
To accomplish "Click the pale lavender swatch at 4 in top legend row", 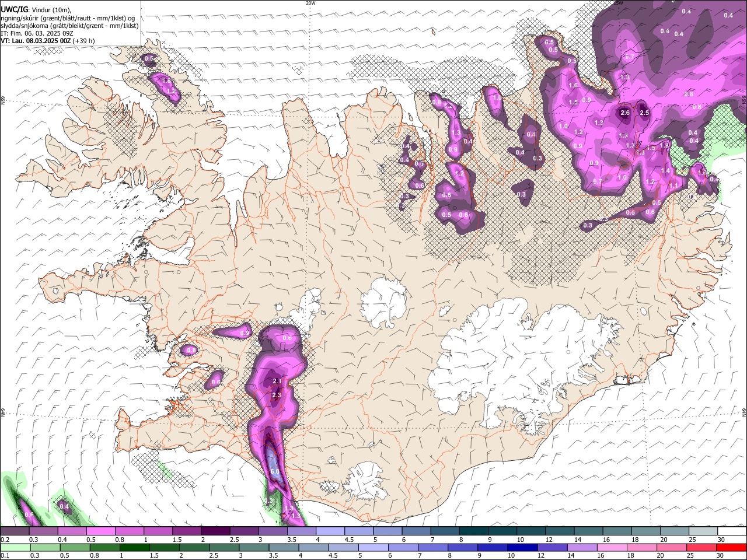I will (331, 531).
